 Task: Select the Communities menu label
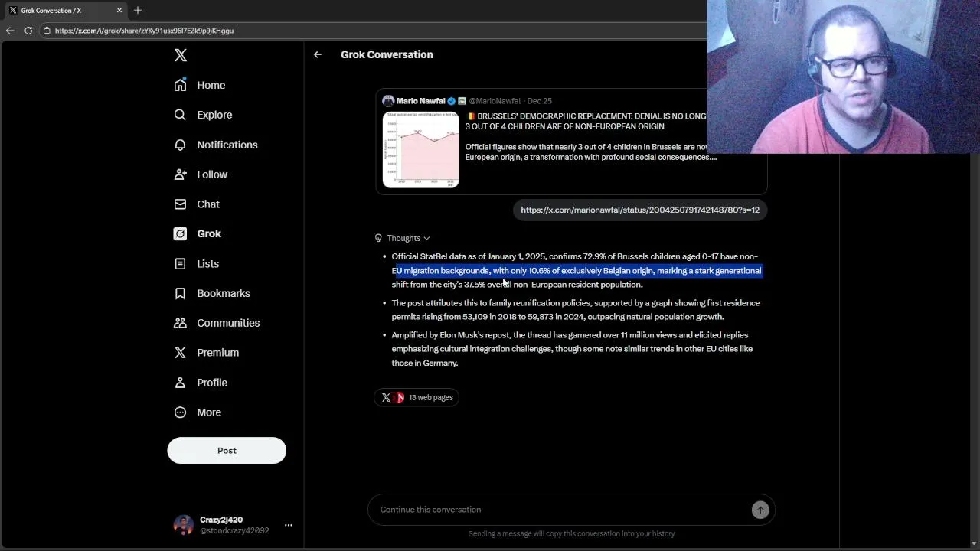click(228, 323)
